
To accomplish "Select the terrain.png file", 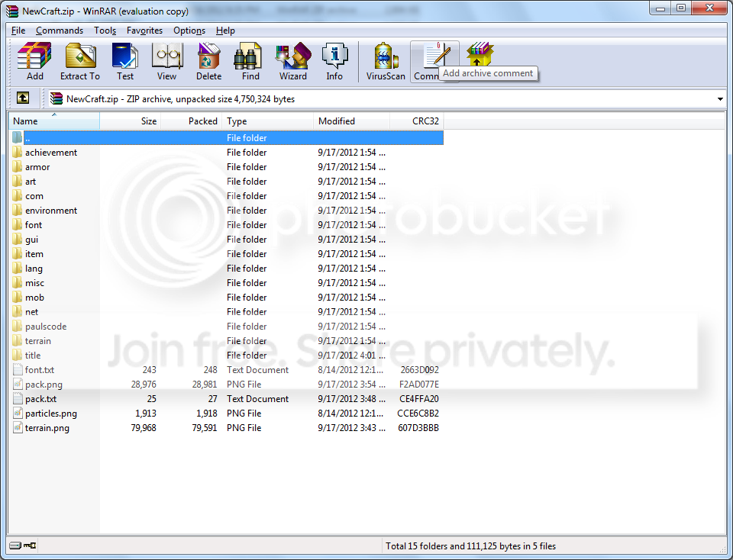I will pyautogui.click(x=47, y=428).
